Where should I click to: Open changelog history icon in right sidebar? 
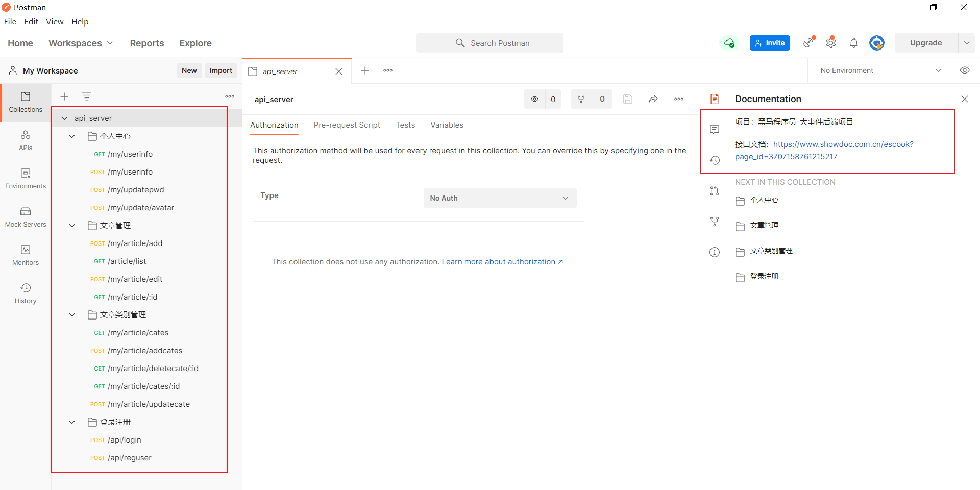tap(715, 160)
